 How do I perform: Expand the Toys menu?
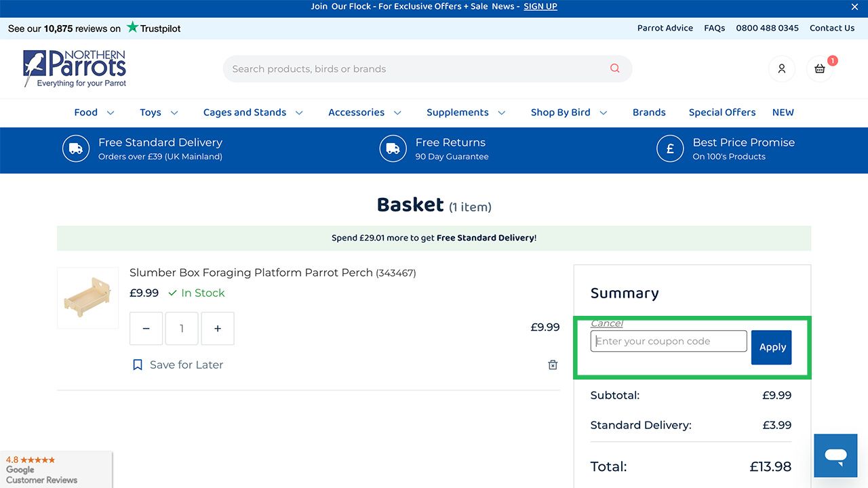(x=159, y=113)
